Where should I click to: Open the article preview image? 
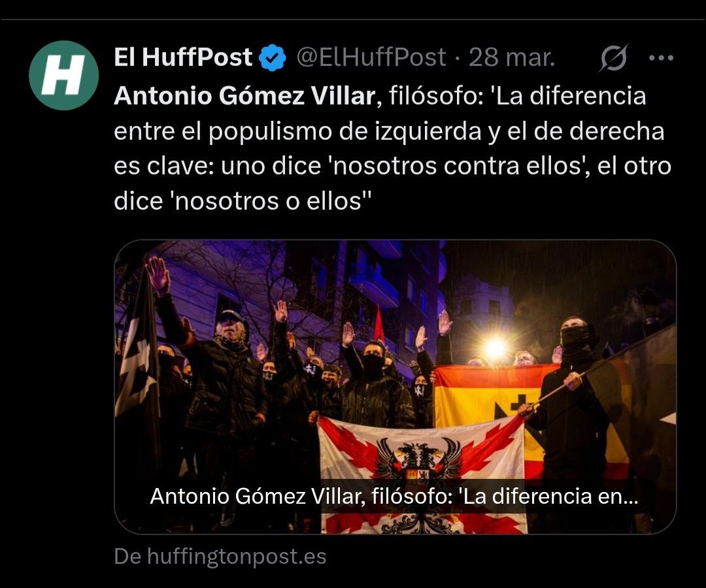pyautogui.click(x=395, y=387)
